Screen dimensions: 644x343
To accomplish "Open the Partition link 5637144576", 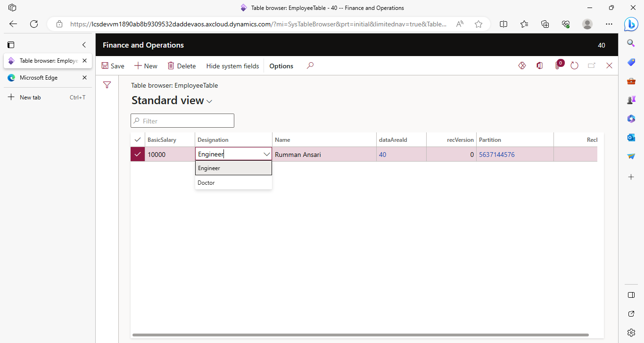I will click(x=496, y=155).
